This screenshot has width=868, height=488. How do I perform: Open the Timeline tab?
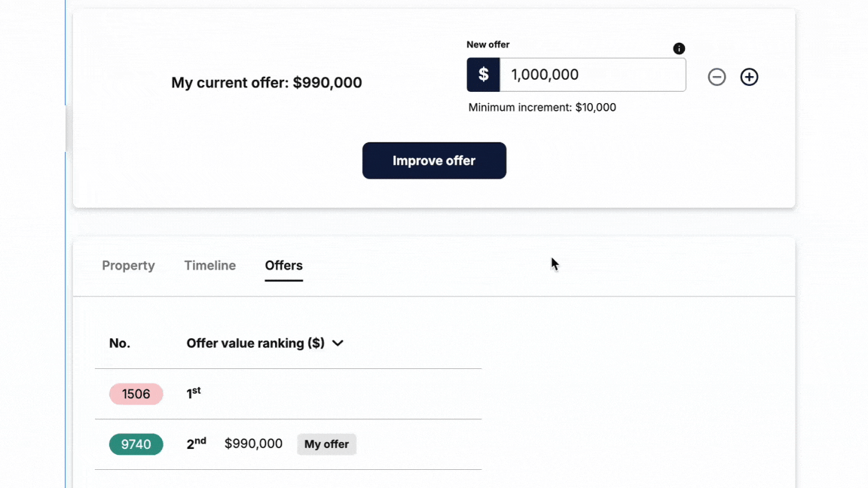pyautogui.click(x=209, y=265)
